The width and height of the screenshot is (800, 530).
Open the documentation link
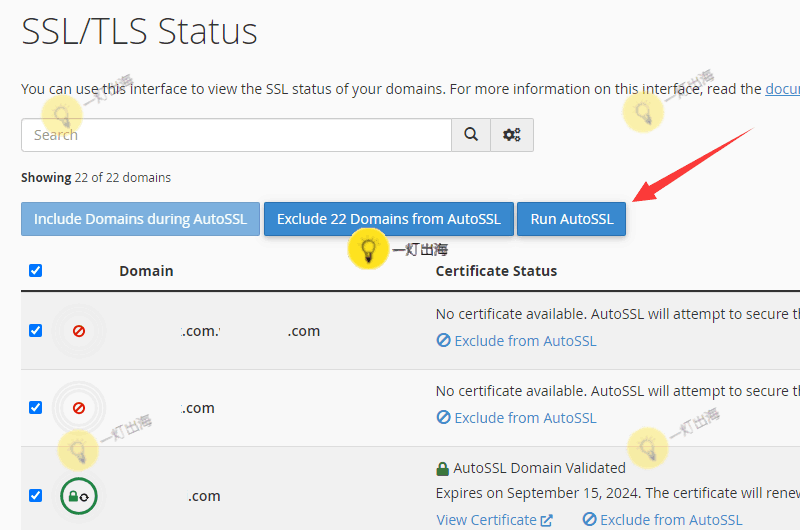click(x=783, y=89)
